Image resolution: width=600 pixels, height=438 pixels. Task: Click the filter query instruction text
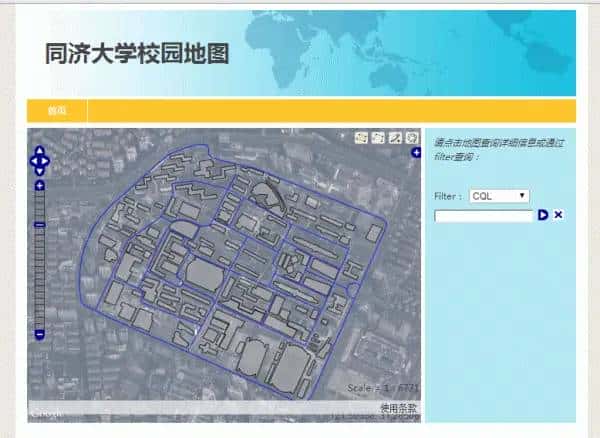pos(498,150)
